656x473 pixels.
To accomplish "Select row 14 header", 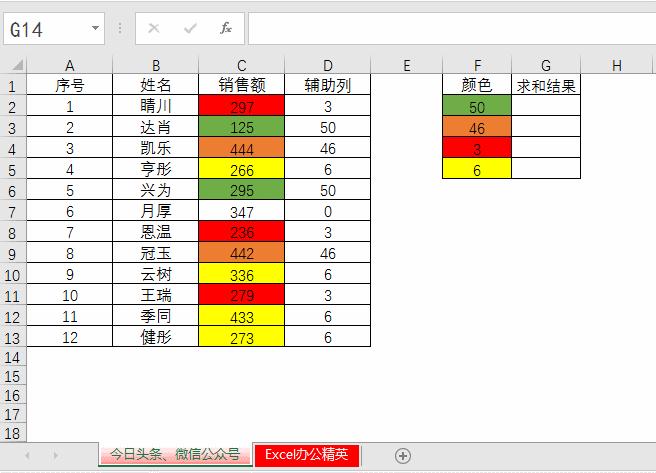I will [x=13, y=358].
